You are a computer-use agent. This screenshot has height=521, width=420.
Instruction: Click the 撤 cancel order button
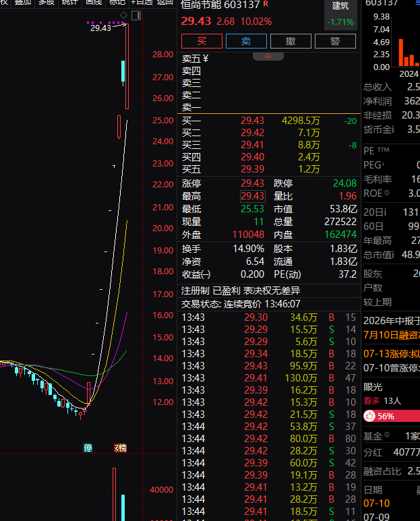(x=291, y=41)
